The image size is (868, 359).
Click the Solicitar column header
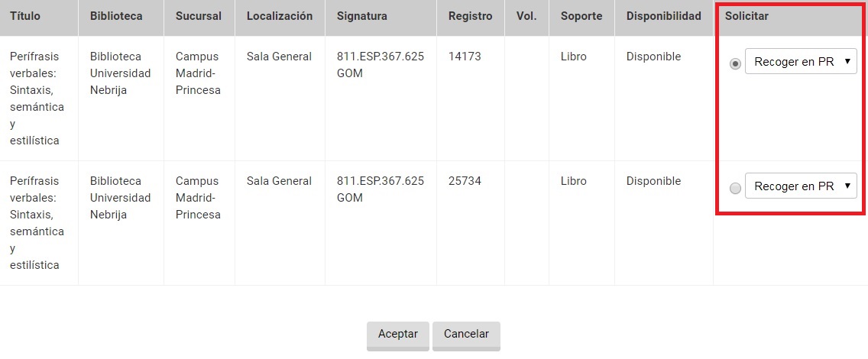click(747, 16)
